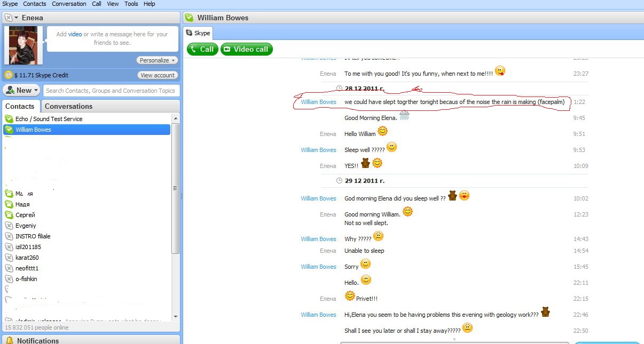This screenshot has width=644, height=344.
Task: Click contact list scrollbar down arrow
Action: 175,317
